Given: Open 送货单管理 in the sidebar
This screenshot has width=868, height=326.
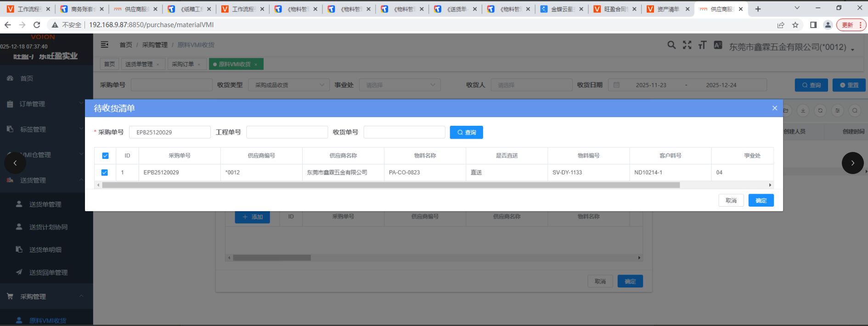Looking at the screenshot, I should click(x=46, y=204).
